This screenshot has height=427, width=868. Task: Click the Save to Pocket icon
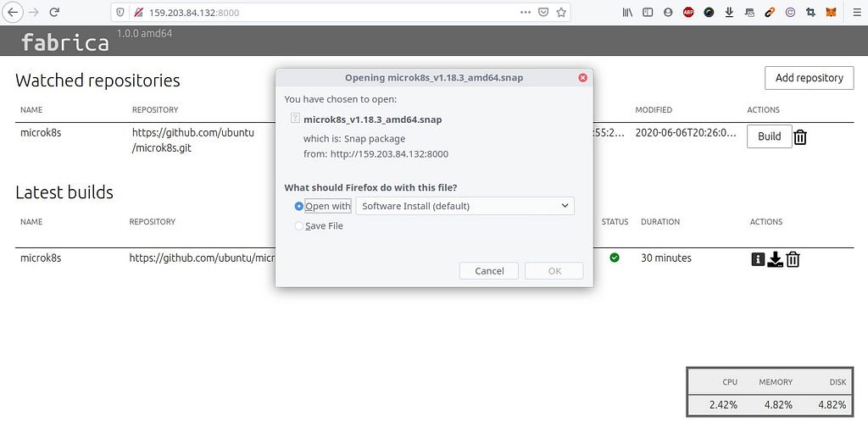coord(543,12)
